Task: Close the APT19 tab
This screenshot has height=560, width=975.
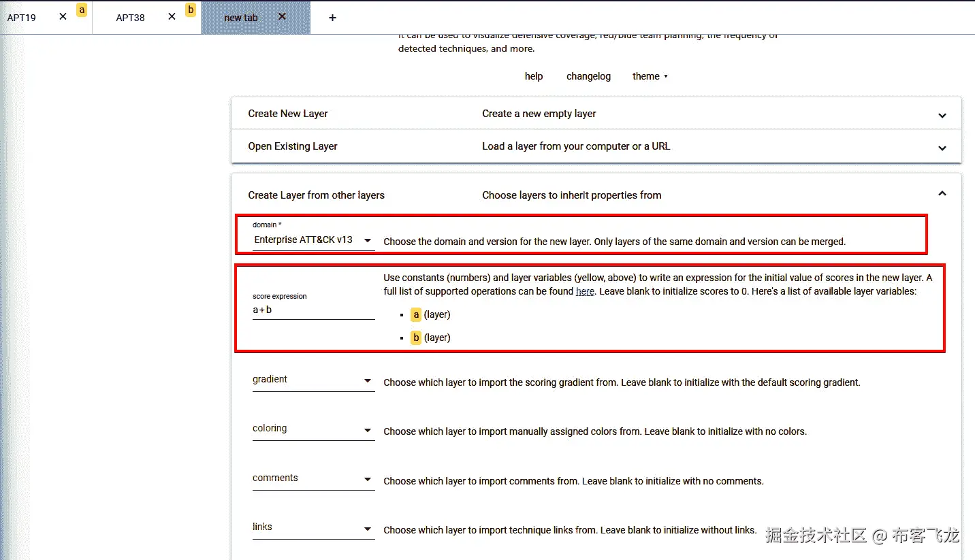Action: tap(63, 17)
